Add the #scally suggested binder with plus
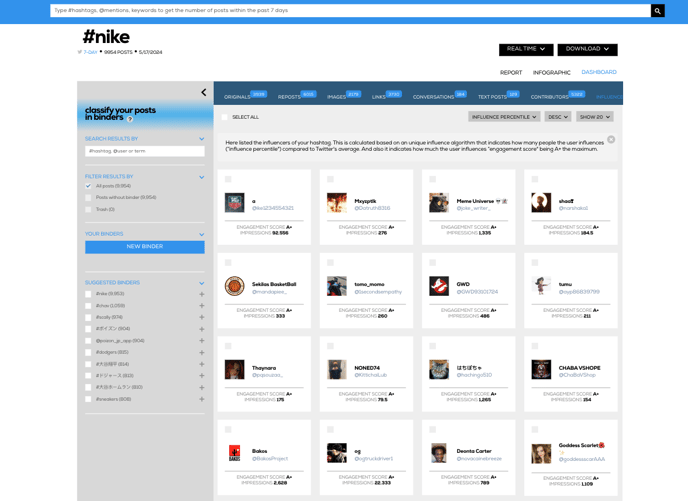The width and height of the screenshot is (688, 501). pyautogui.click(x=202, y=317)
